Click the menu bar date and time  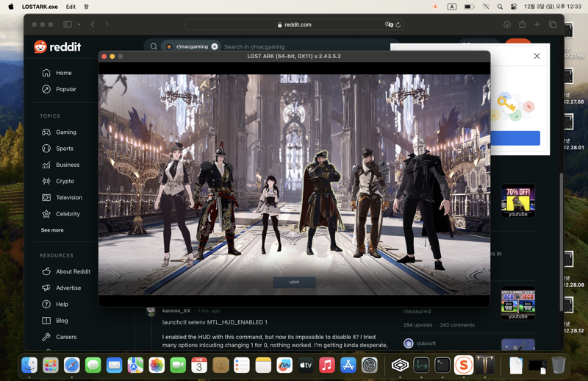(553, 7)
